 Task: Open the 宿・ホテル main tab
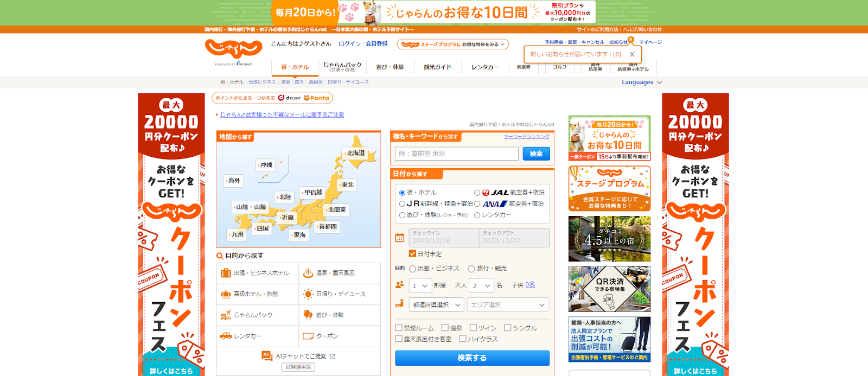pos(295,67)
